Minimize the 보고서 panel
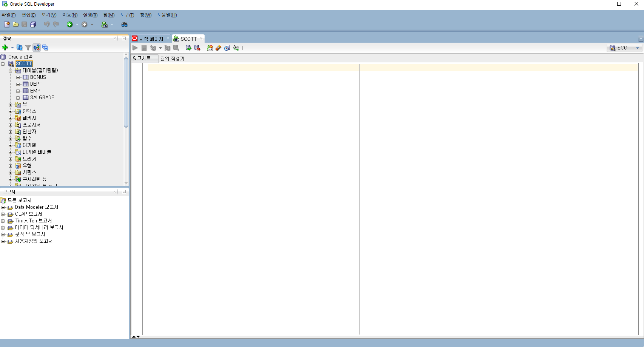The image size is (644, 347). [123, 192]
